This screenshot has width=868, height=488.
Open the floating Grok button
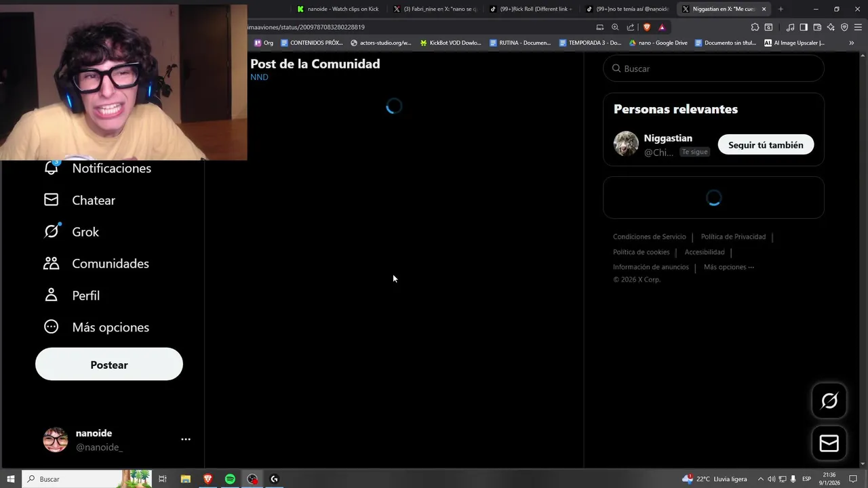click(829, 401)
